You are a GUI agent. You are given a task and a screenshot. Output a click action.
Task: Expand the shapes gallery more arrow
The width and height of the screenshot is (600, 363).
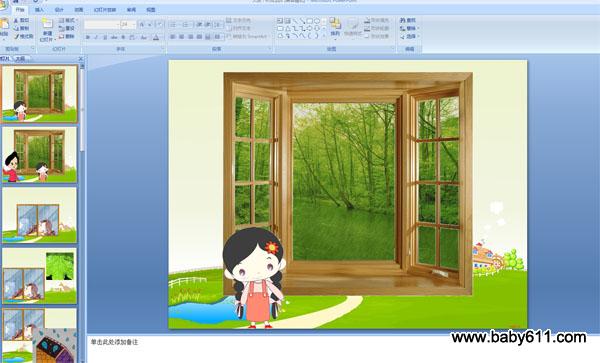tap(324, 36)
